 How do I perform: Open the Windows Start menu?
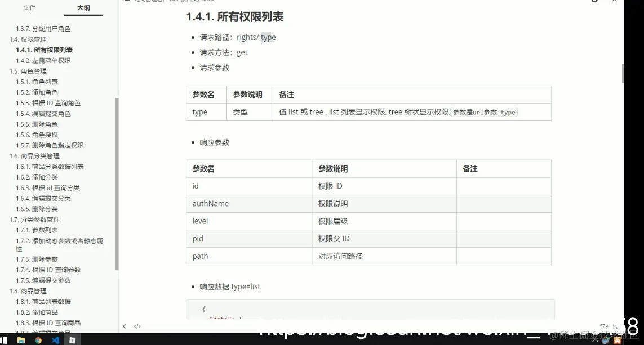[5, 339]
